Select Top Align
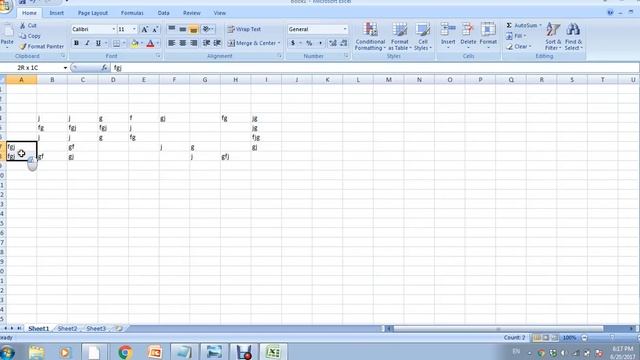Image resolution: width=640 pixels, height=360 pixels. (172, 29)
